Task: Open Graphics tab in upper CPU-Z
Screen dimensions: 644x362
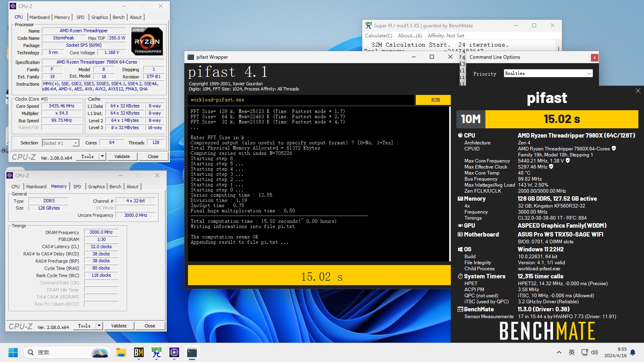Action: [x=99, y=17]
